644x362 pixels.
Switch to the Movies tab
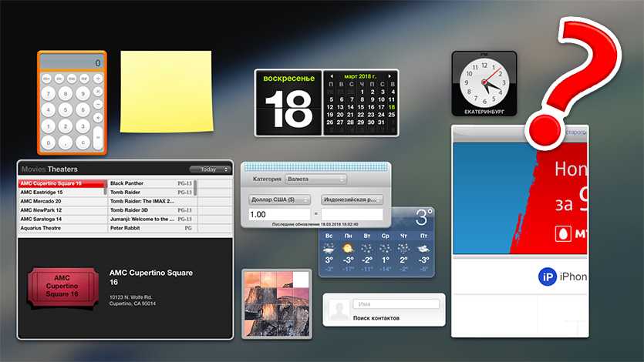[x=33, y=169]
